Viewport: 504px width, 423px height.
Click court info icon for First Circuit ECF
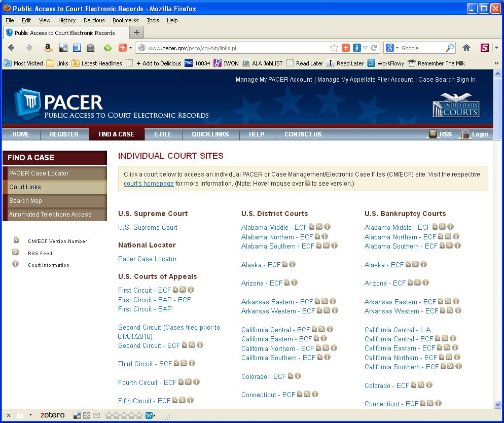coord(191,290)
